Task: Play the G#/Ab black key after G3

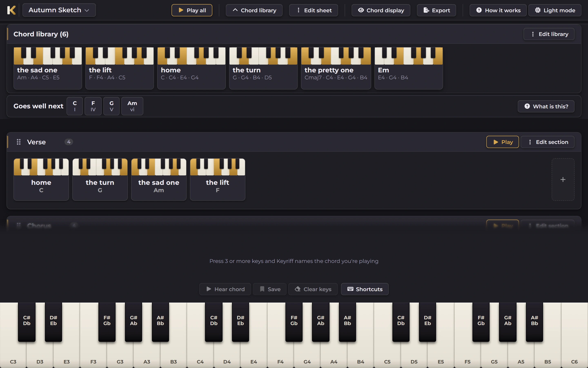Action: tap(133, 322)
